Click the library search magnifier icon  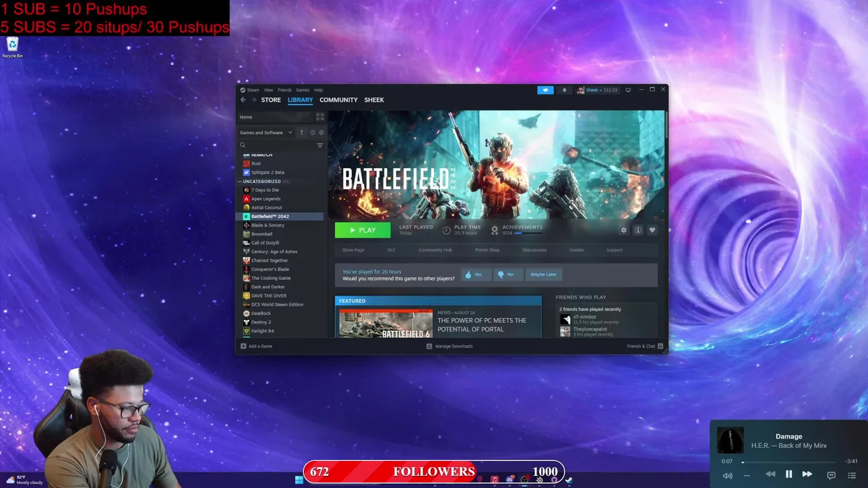coord(243,145)
